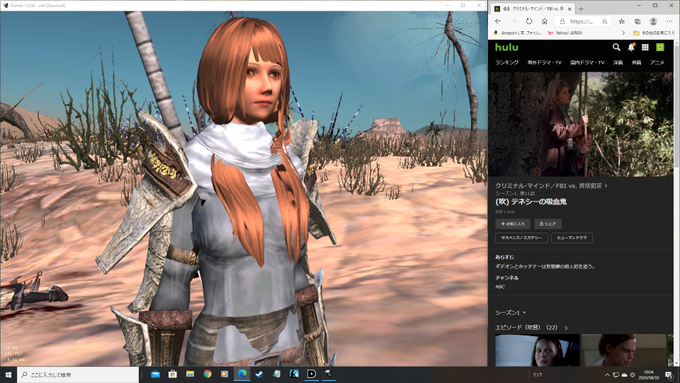Mute the Hulu tab via speaker icon
680x383 pixels.
click(506, 9)
